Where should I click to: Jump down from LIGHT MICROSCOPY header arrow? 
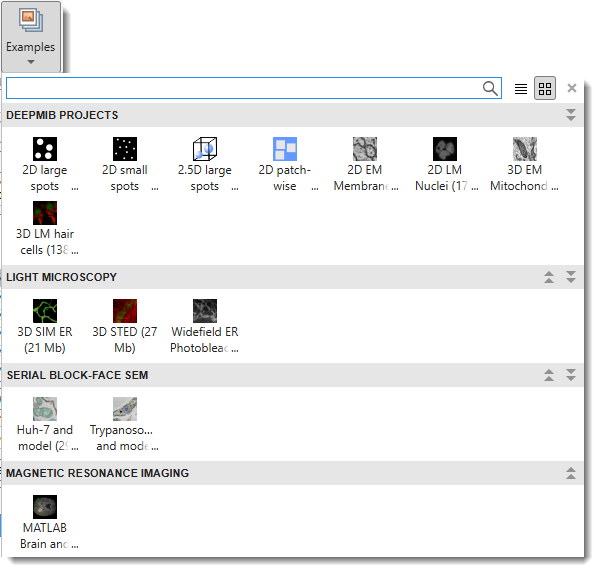point(571,277)
